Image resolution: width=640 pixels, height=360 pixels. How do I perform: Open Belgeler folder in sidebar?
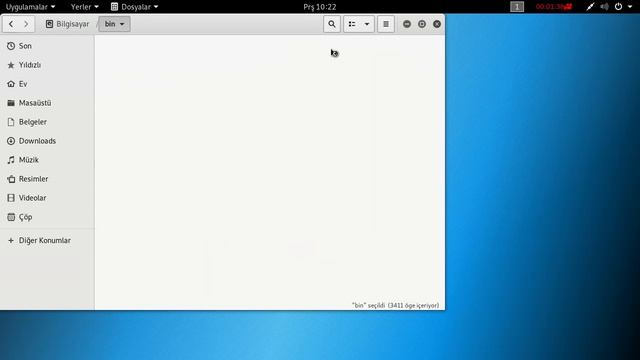click(47, 122)
